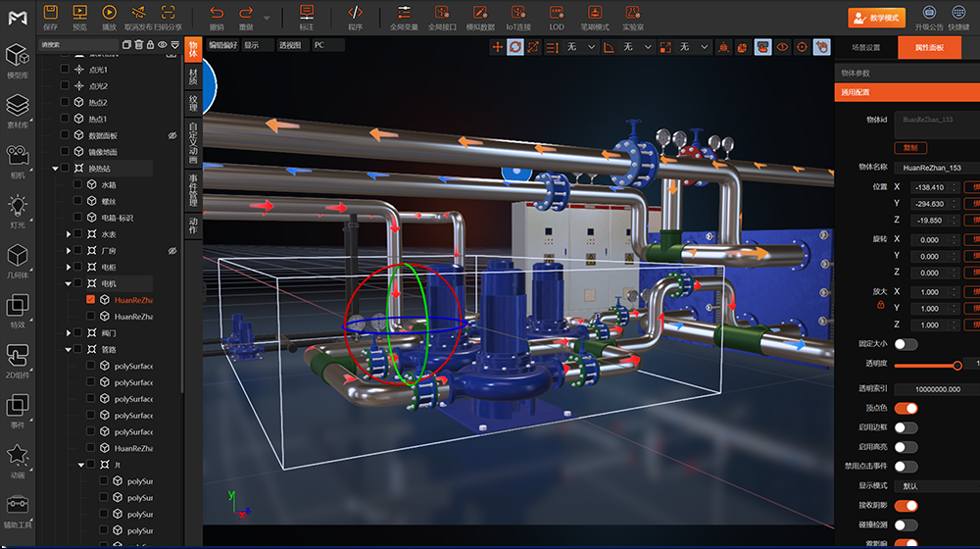
Task: Switch to the 场景设置 tab
Action: click(865, 47)
